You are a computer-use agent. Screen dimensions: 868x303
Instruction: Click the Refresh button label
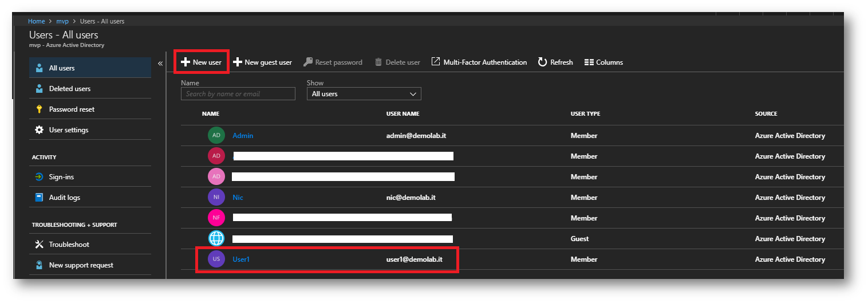562,62
